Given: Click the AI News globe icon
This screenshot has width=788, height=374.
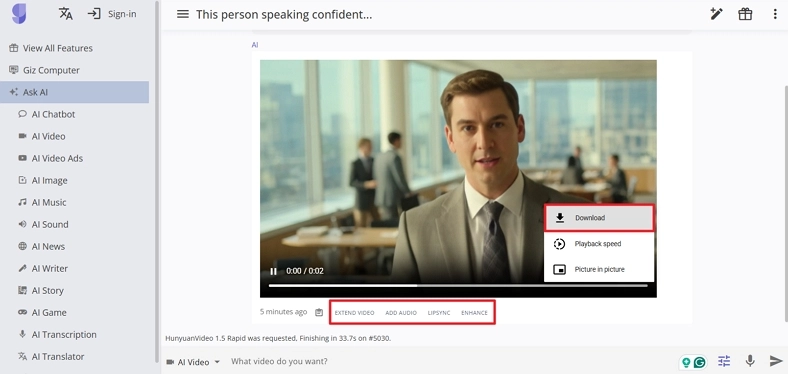Looking at the screenshot, I should pos(22,246).
